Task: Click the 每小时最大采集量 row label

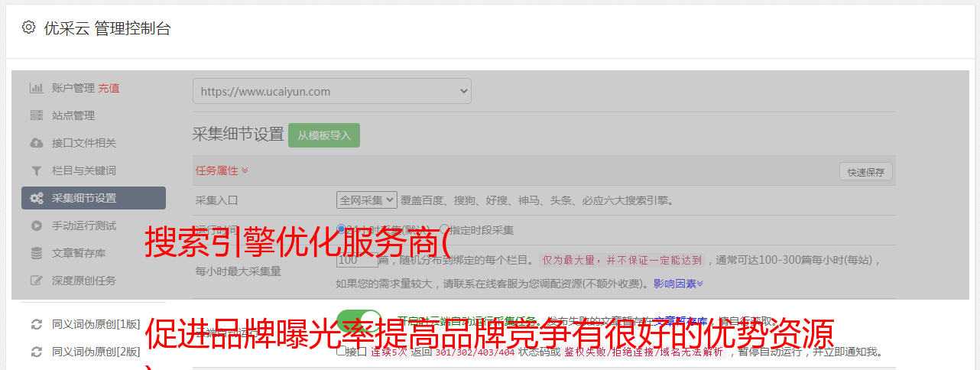Action: pos(239,271)
